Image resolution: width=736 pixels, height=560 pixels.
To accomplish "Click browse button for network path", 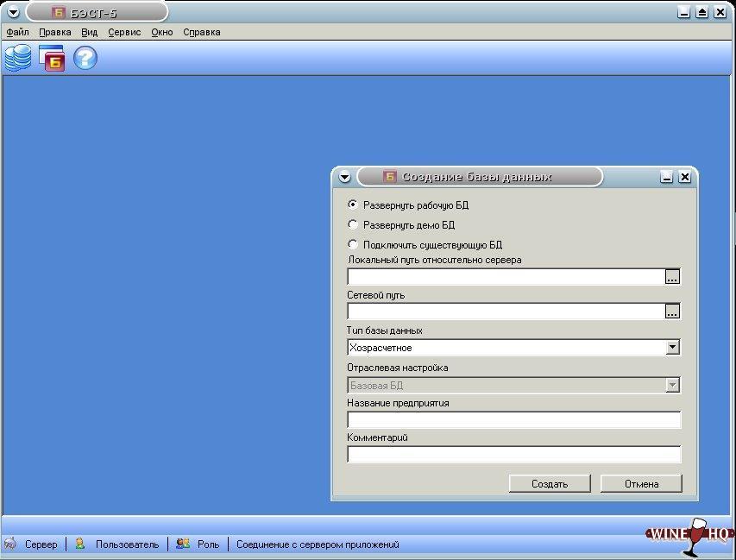I will click(x=673, y=311).
